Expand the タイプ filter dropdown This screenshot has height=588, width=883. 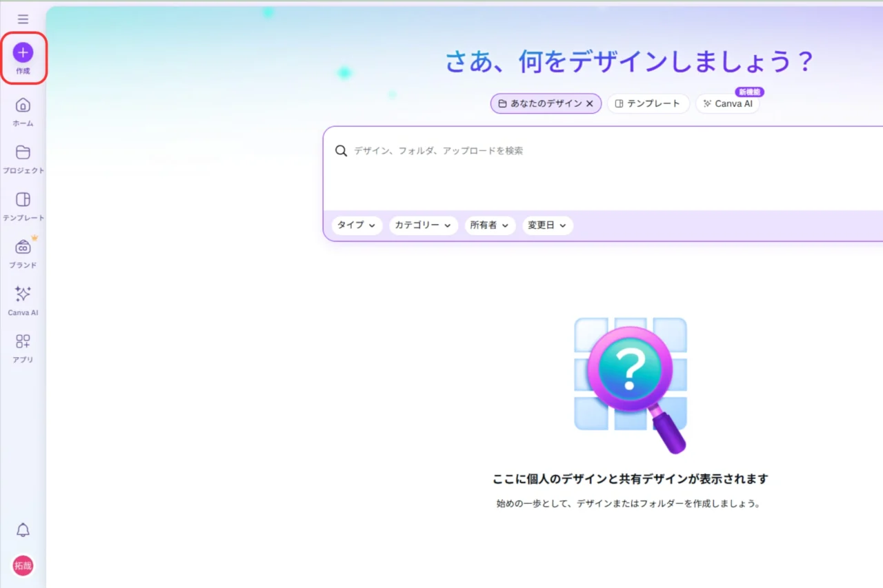point(357,225)
